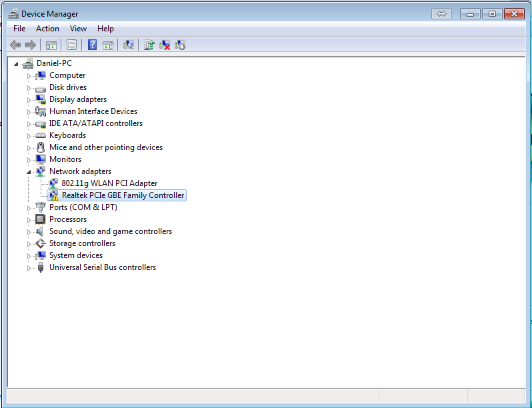The width and height of the screenshot is (532, 408).
Task: Collapse the Daniel-PC root node
Action: pyautogui.click(x=16, y=64)
